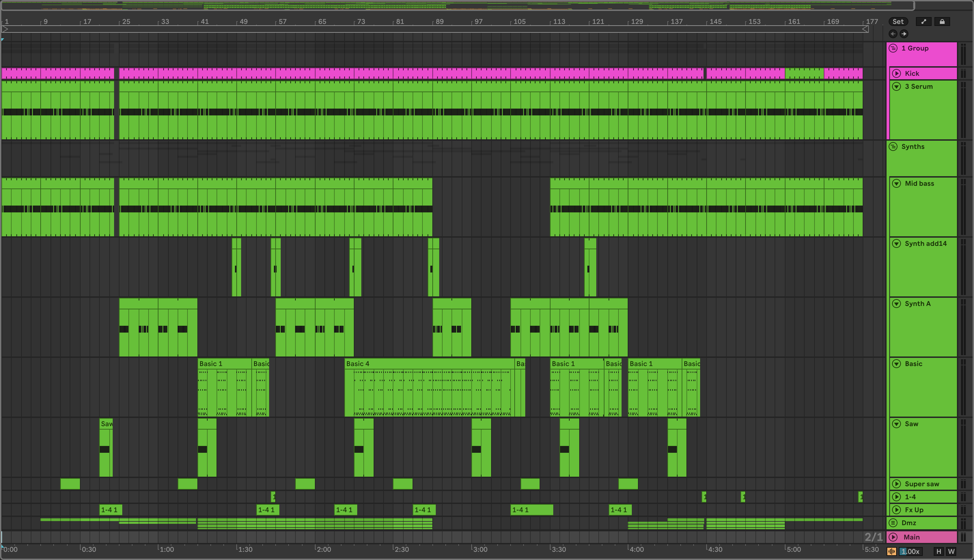
Task: Collapse the Synth add14 track
Action: coord(896,243)
